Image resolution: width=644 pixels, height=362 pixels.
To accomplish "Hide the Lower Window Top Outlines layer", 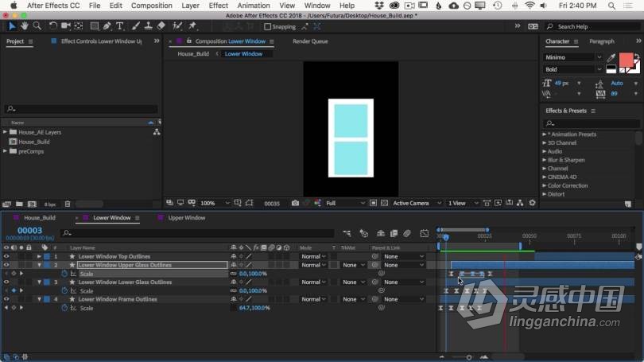I will pos(6,257).
